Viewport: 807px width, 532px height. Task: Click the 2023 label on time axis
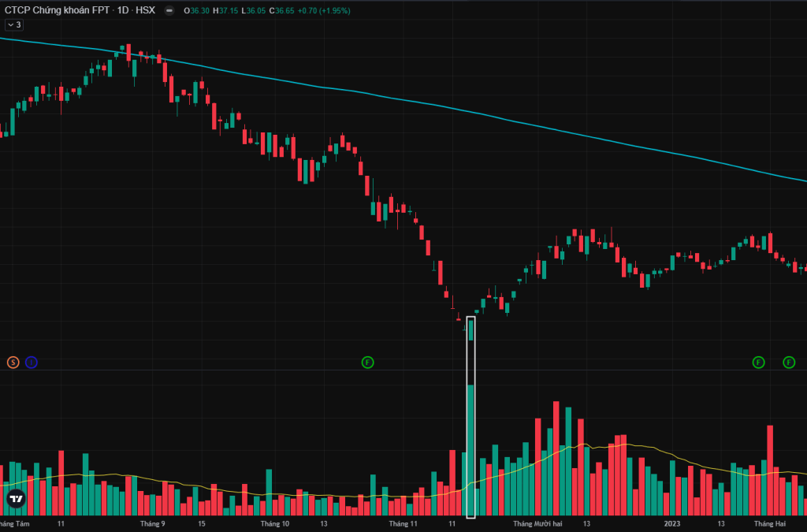click(x=672, y=523)
